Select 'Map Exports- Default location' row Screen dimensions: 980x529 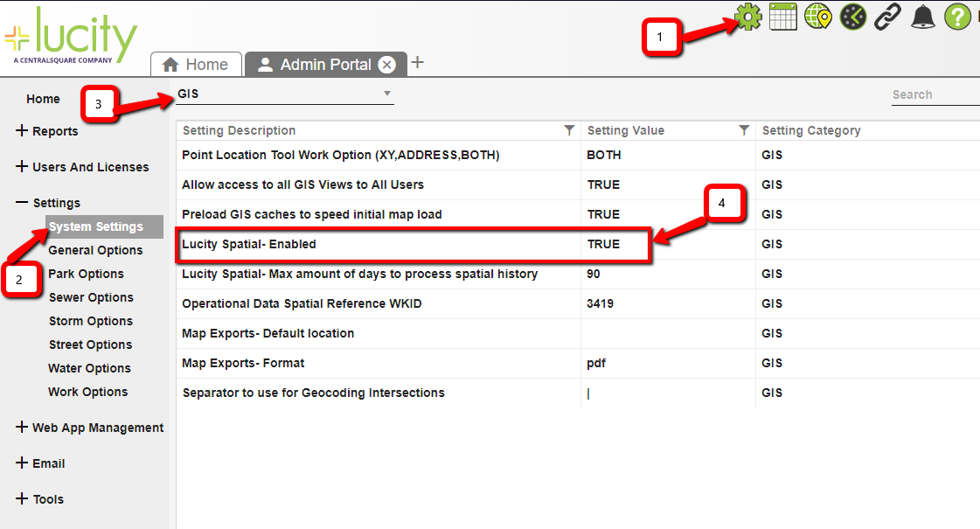coord(578,333)
